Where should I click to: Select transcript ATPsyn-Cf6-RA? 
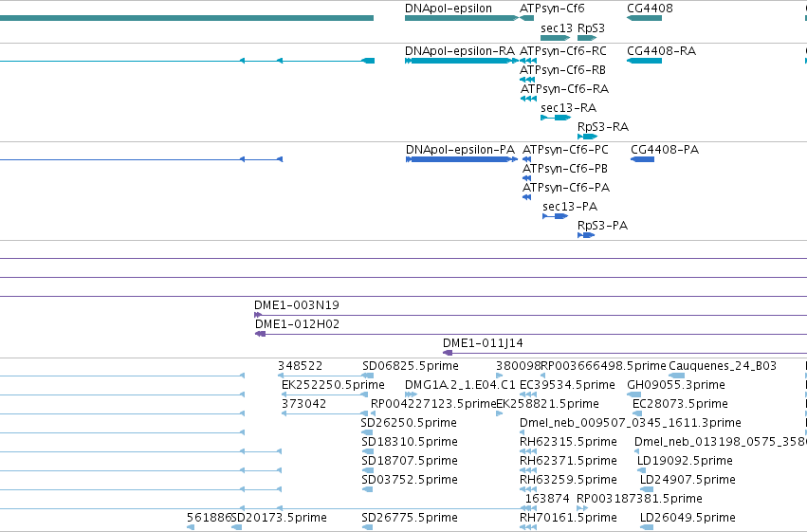pos(564,89)
